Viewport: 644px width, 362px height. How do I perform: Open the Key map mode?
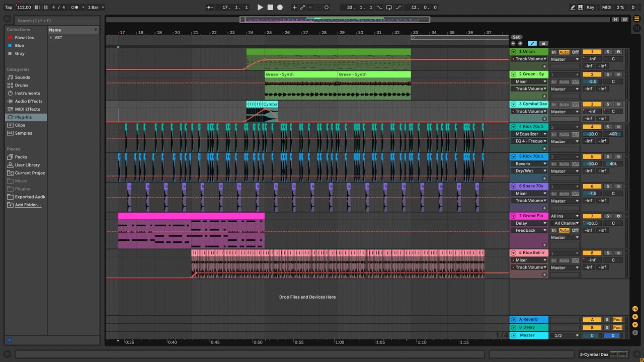(x=591, y=8)
